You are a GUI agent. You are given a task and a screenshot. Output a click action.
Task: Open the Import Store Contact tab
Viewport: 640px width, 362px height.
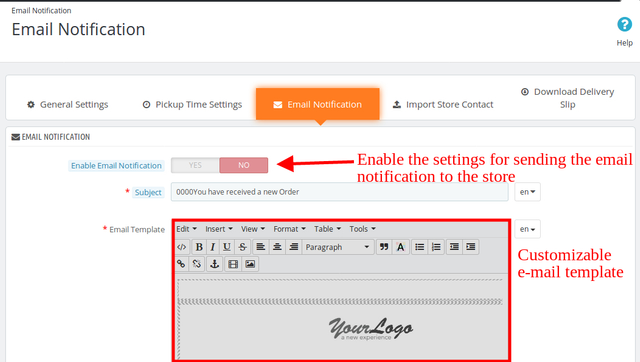443,104
